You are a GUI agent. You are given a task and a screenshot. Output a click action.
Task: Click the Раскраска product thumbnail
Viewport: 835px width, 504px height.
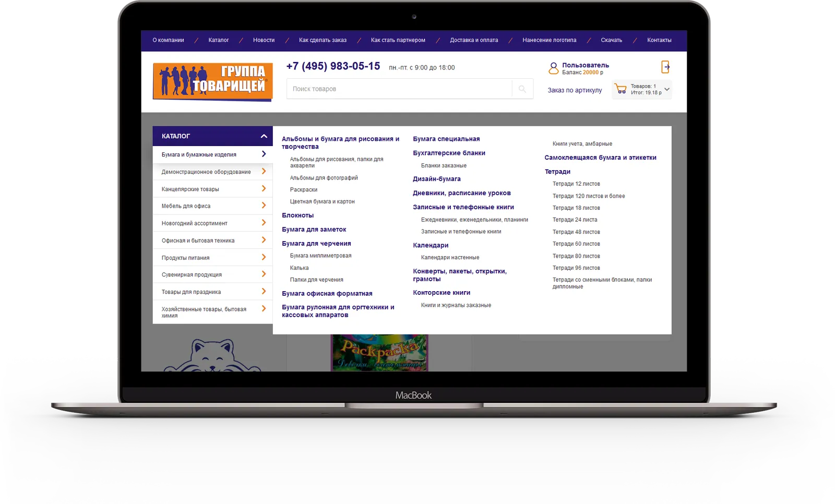(379, 353)
